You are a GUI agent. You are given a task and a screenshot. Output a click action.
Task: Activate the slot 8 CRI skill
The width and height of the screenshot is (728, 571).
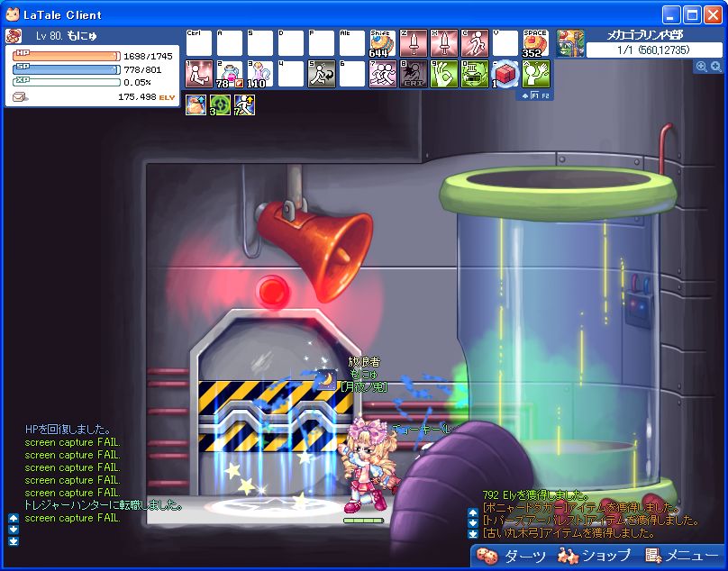[414, 74]
